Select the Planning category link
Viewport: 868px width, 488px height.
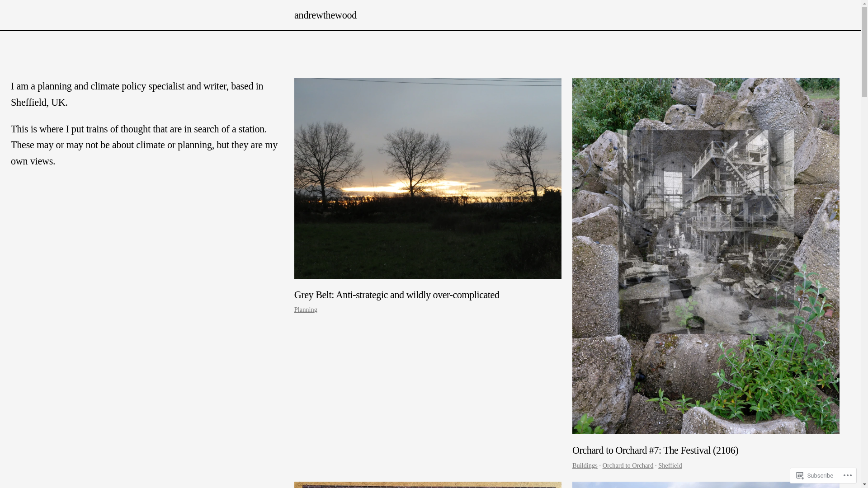(306, 310)
